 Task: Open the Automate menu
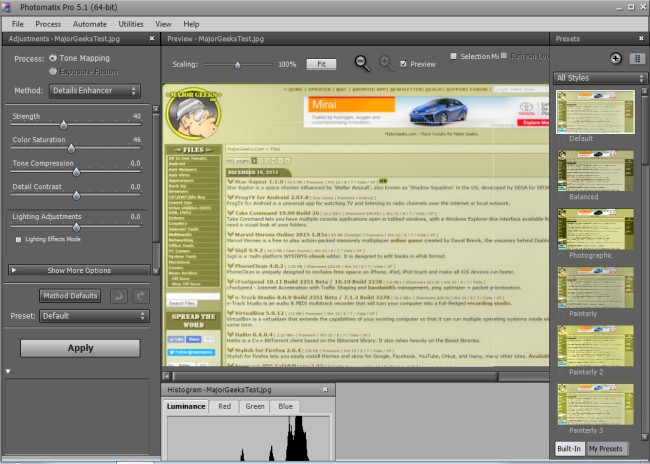coord(90,23)
